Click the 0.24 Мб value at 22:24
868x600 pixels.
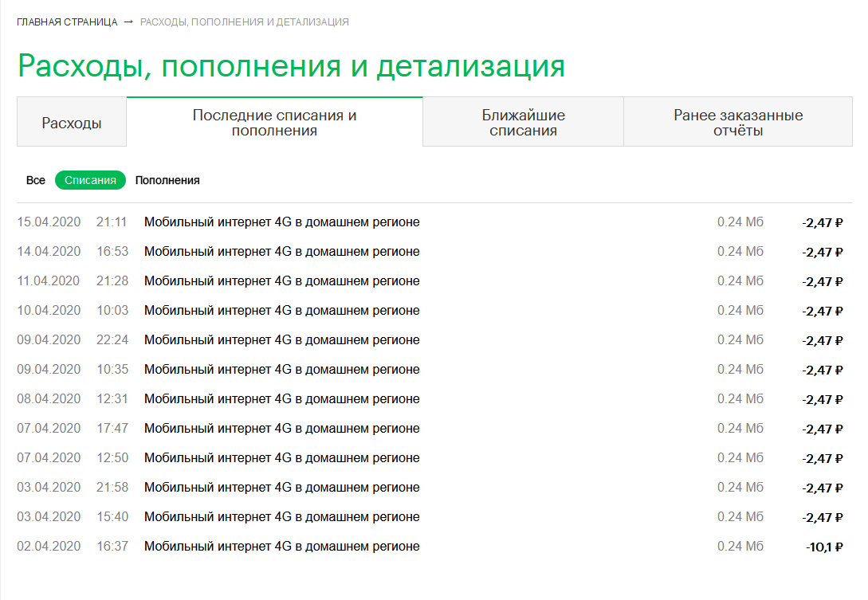[x=740, y=340]
